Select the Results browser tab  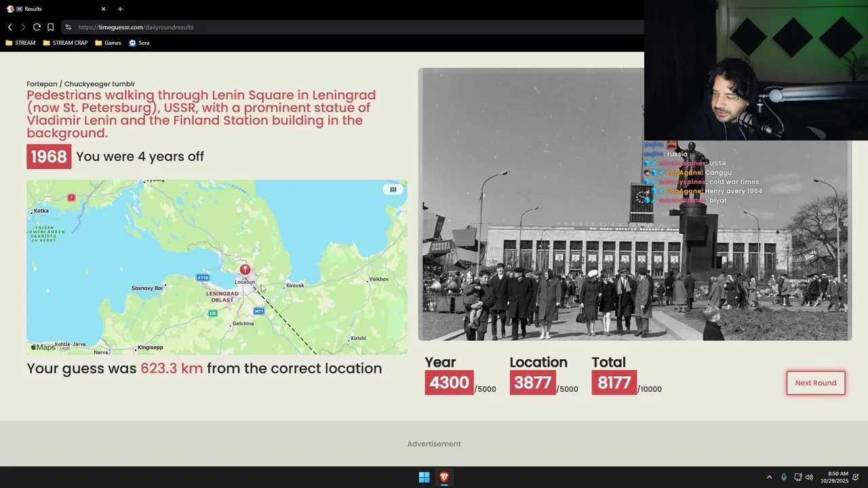click(57, 9)
